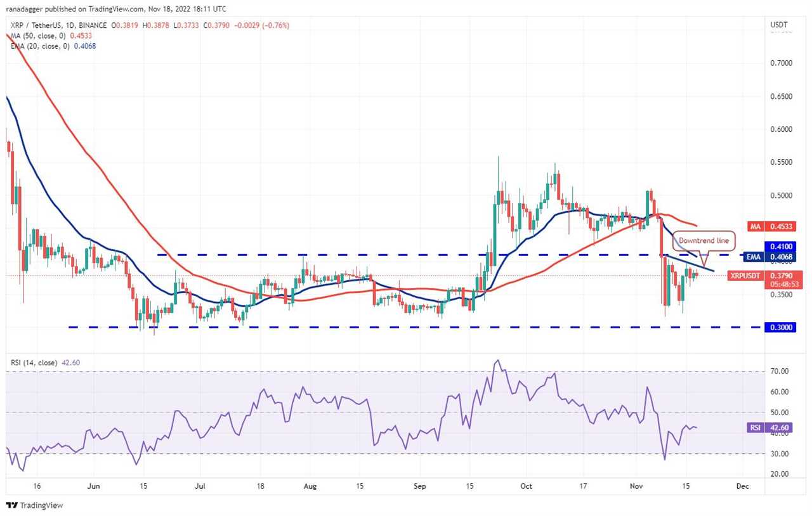Click the 0.3500 price axis label
This screenshot has height=516, width=812.
click(x=782, y=295)
